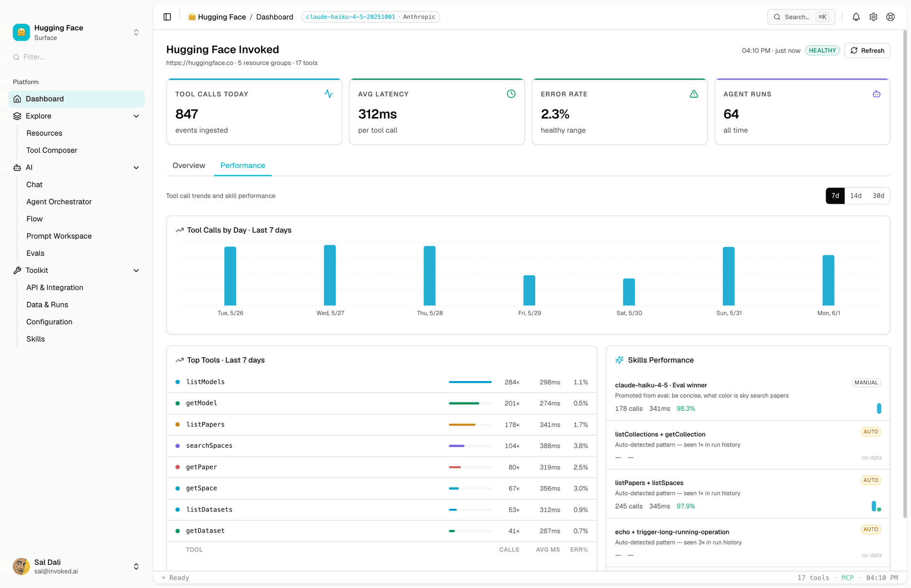
Task: Click the Hugging Face emoji in breadcrumb
Action: pos(192,17)
